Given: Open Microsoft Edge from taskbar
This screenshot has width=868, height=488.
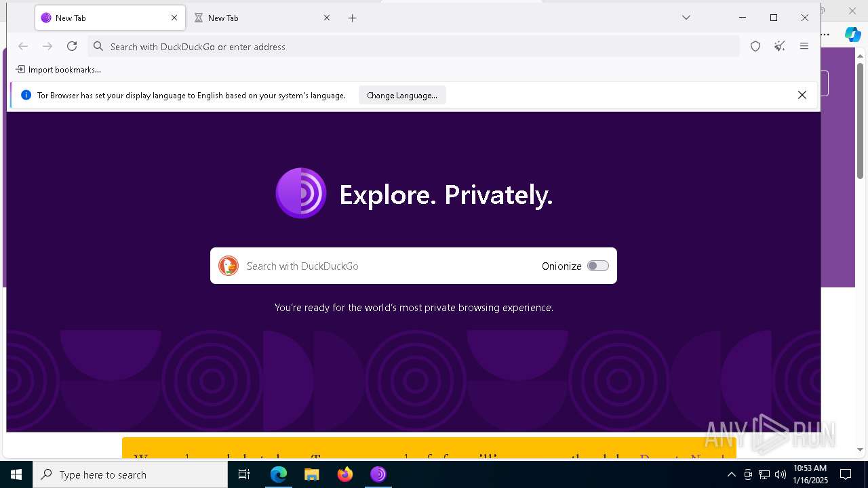Looking at the screenshot, I should pos(279,474).
